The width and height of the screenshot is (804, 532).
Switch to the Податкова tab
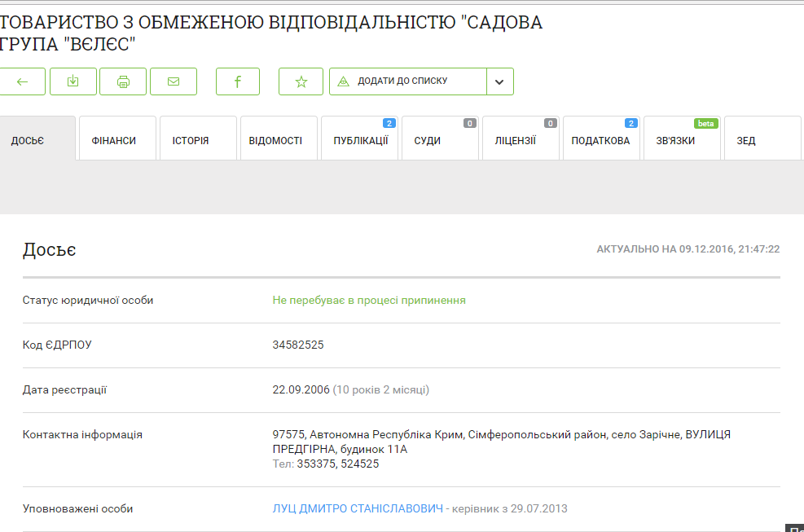600,140
